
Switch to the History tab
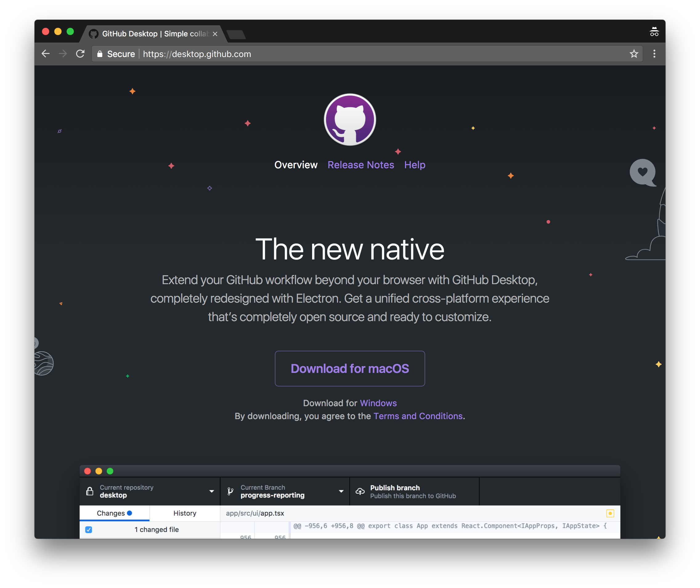(185, 513)
